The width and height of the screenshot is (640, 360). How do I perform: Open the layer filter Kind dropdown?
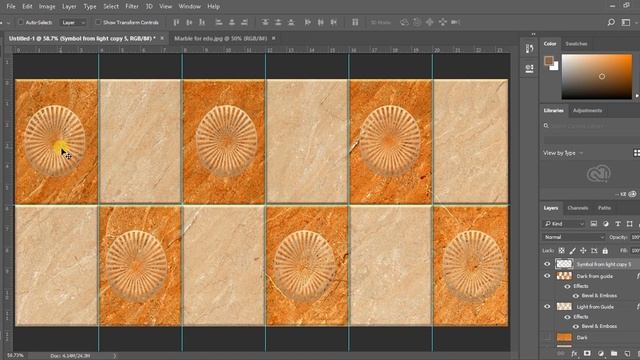coord(564,224)
